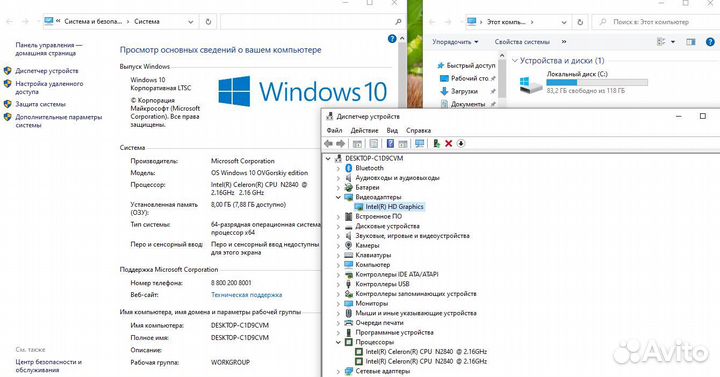Select Intel(R) HD Graphics device

[x=394, y=207]
